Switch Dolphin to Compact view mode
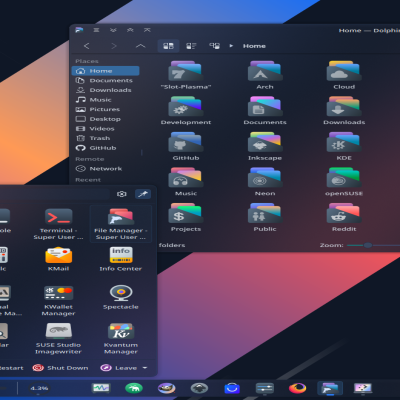This screenshot has width=400, height=400. point(191,46)
